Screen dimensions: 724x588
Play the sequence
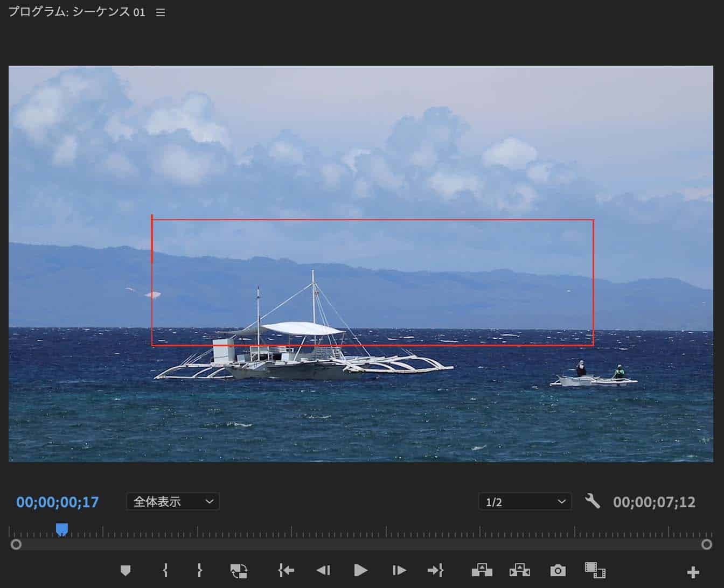coord(360,570)
